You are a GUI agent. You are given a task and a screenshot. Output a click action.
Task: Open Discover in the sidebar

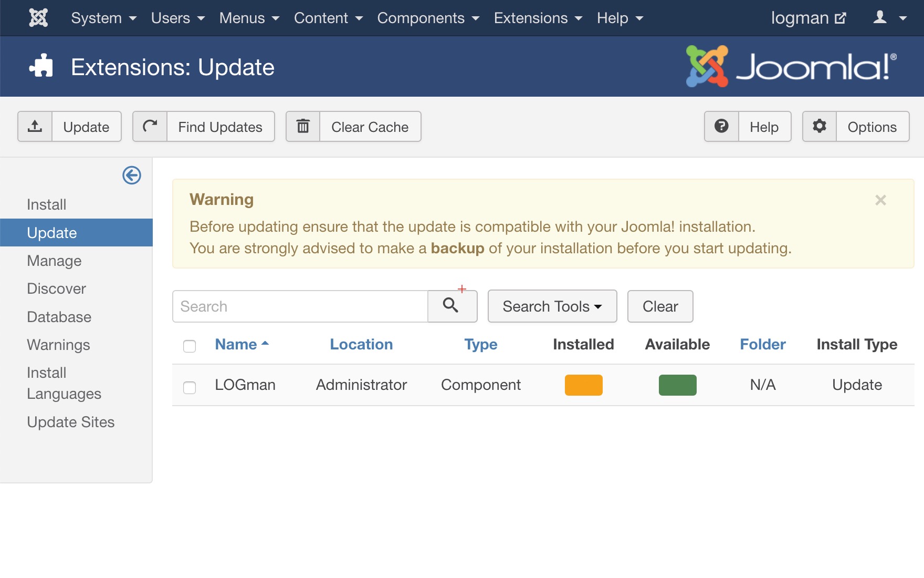tap(56, 288)
